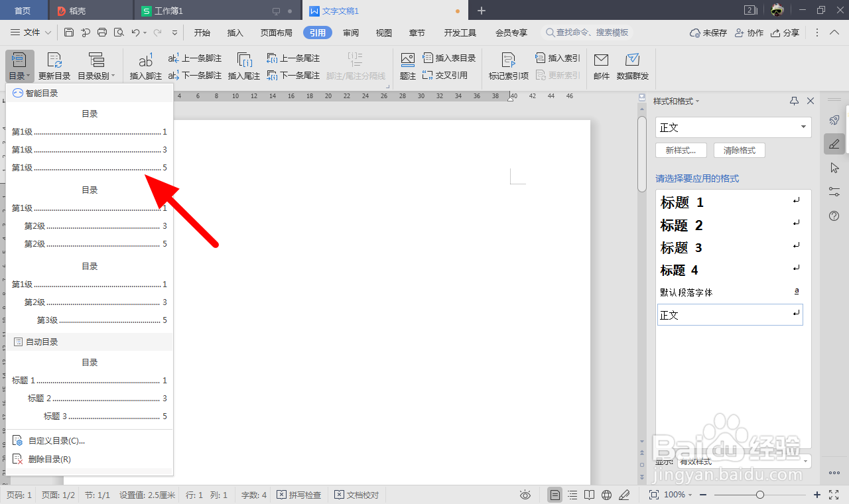Switch to 审阅 ribbon tab
849x504 pixels.
(351, 32)
